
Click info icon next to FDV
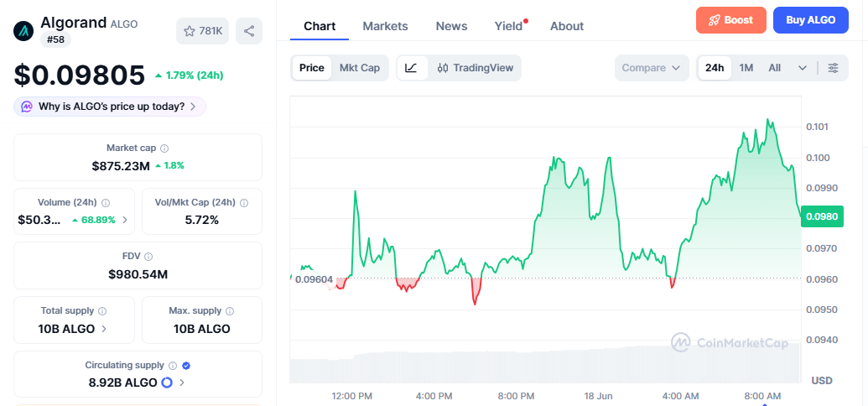coord(148,257)
